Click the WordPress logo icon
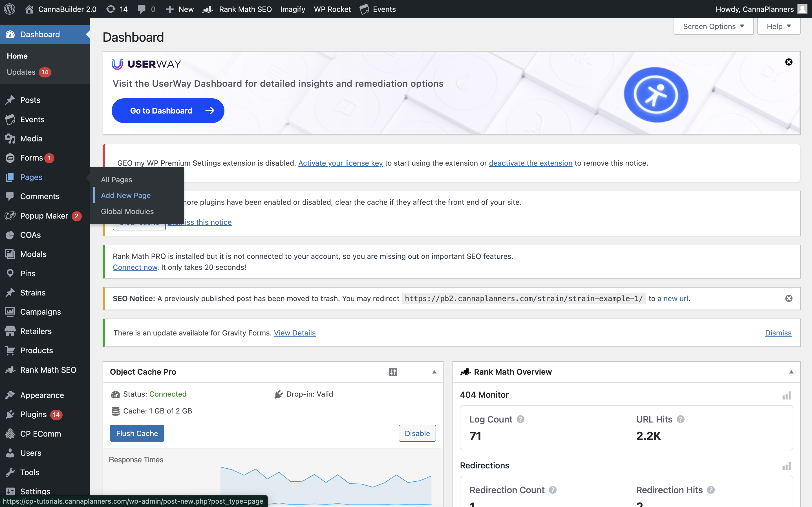The image size is (812, 507). click(10, 9)
